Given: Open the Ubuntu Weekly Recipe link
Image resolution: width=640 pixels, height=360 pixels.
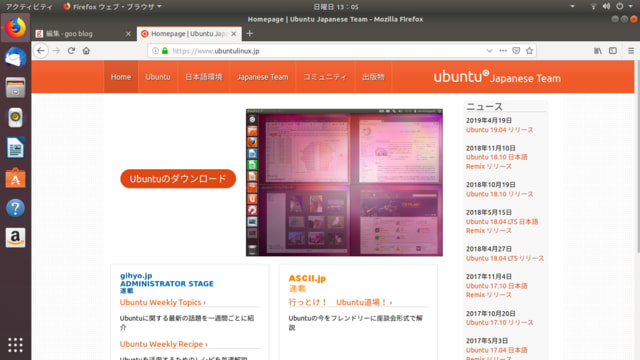Looking at the screenshot, I should tap(163, 344).
